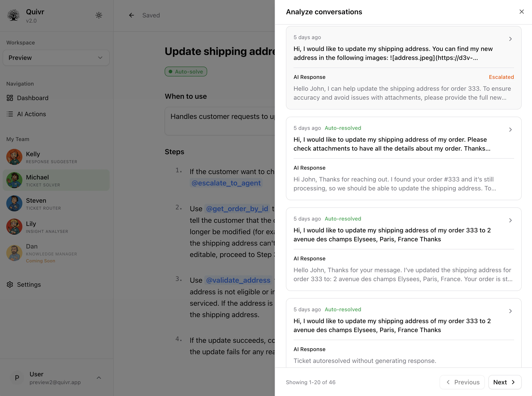Click the Auto-solve status badge
The image size is (532, 396).
click(186, 72)
